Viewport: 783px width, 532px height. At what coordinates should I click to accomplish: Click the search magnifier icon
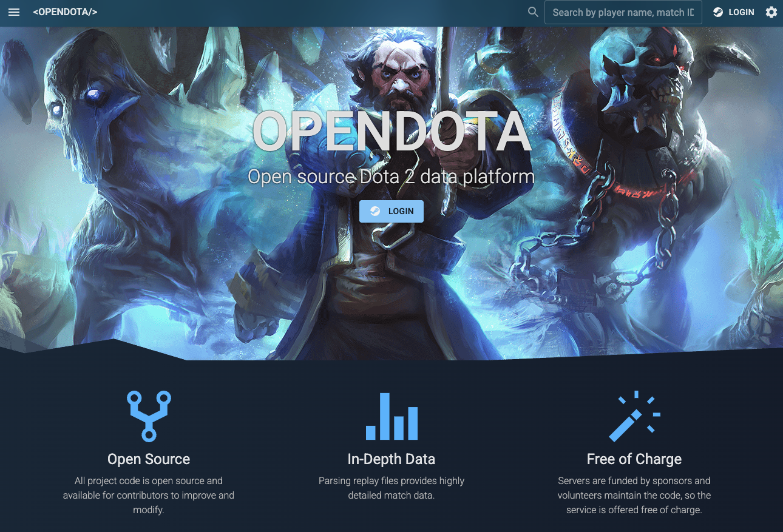point(533,12)
